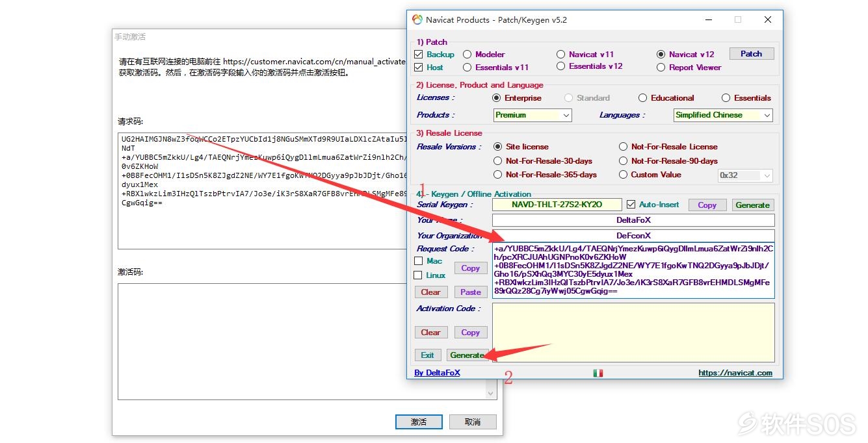The image size is (868, 443).
Task: Clear the Request Code
Action: [x=430, y=292]
